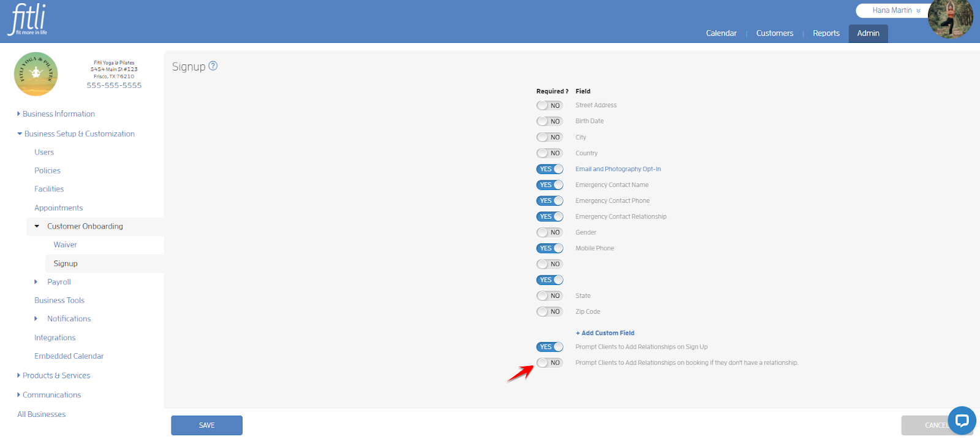Disable Emergency Contact Relationship requirement
The height and width of the screenshot is (442, 980).
coord(549,216)
